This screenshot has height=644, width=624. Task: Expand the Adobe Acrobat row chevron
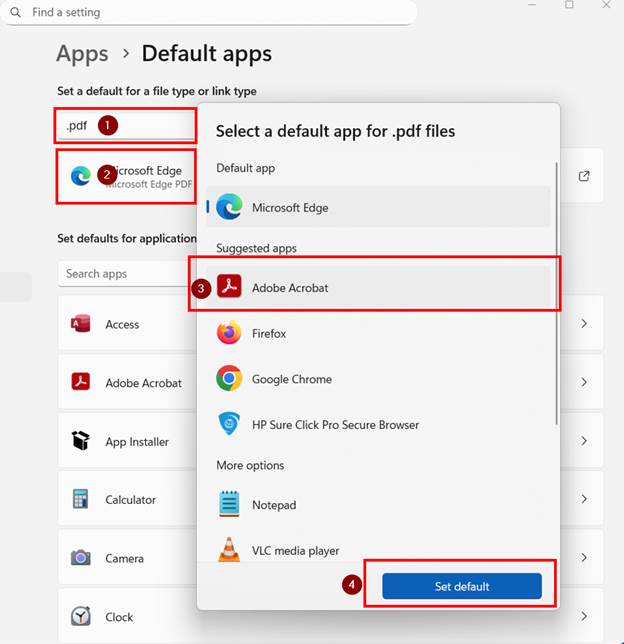pos(584,382)
